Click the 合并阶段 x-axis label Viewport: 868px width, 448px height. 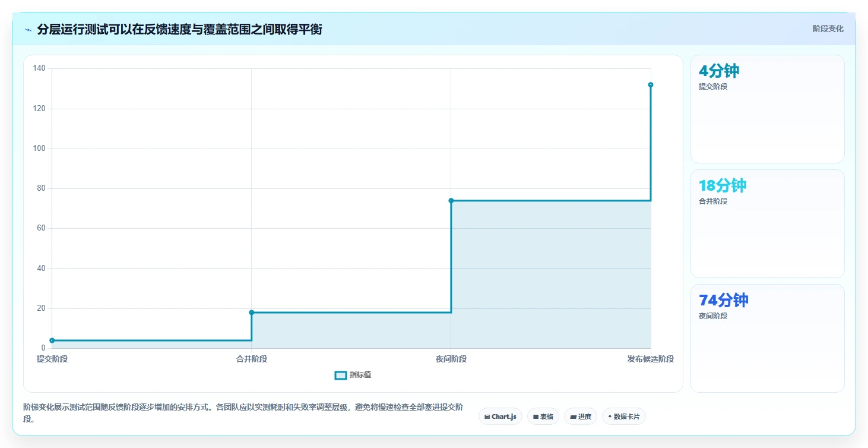(252, 359)
